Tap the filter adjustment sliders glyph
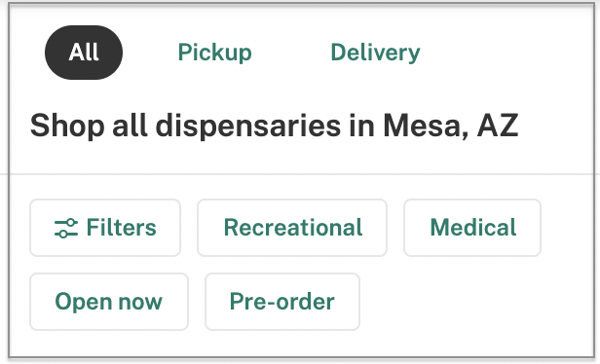 tap(66, 229)
